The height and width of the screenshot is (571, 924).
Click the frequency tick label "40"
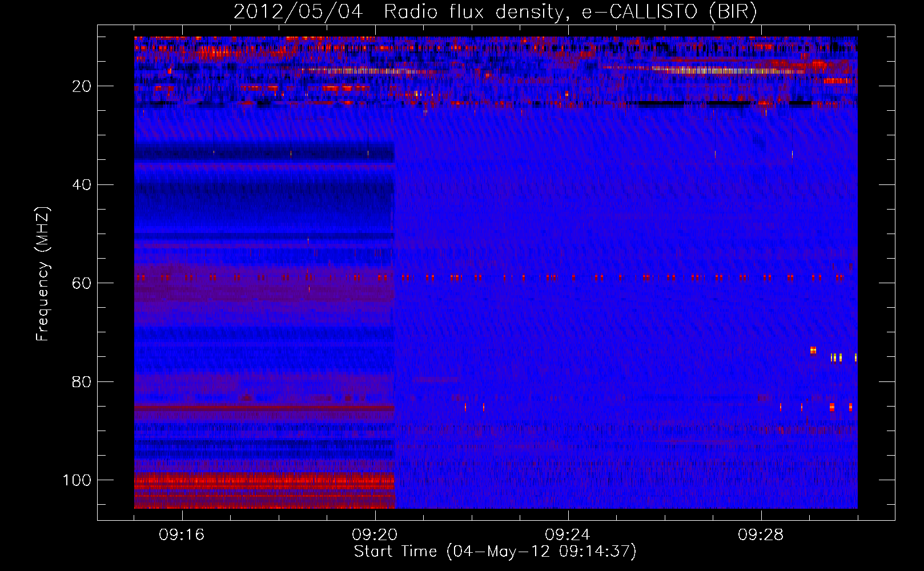point(82,185)
